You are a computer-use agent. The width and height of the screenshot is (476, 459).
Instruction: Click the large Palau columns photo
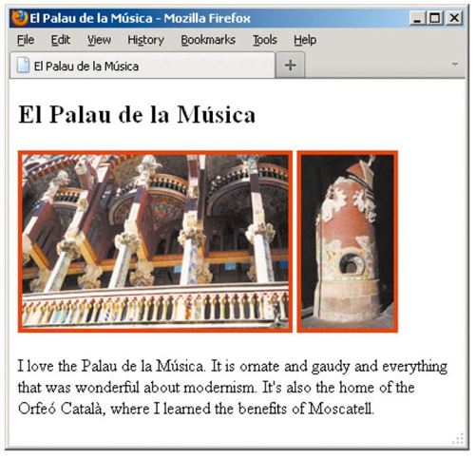pyautogui.click(x=155, y=241)
